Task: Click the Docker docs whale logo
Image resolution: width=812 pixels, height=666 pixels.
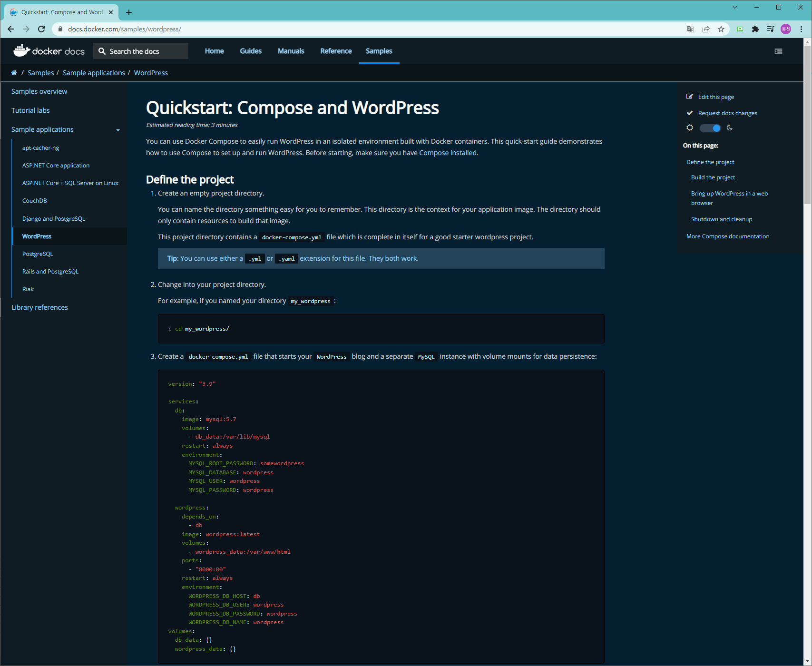Action: [x=22, y=50]
